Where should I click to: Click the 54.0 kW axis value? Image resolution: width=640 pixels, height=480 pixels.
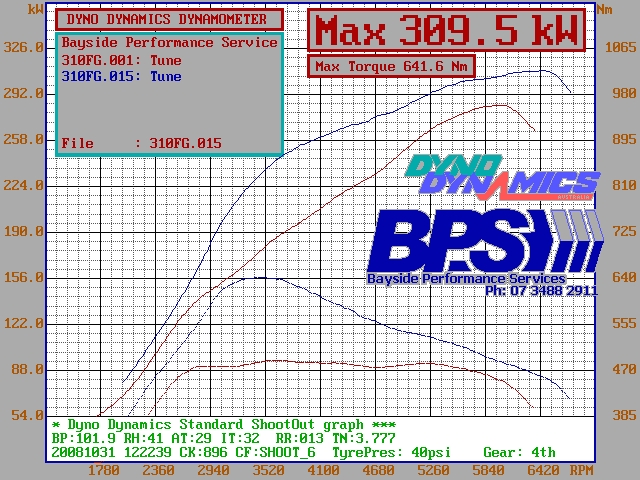pyautogui.click(x=27, y=416)
